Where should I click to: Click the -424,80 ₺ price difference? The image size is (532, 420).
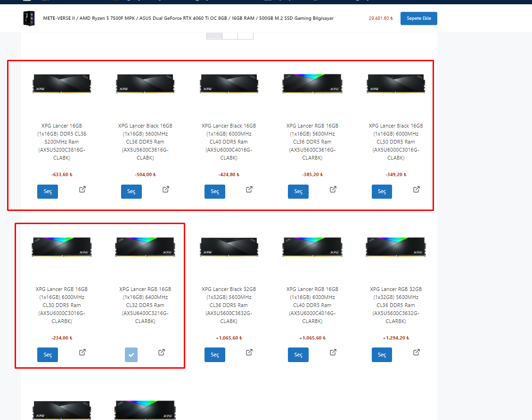coord(229,175)
